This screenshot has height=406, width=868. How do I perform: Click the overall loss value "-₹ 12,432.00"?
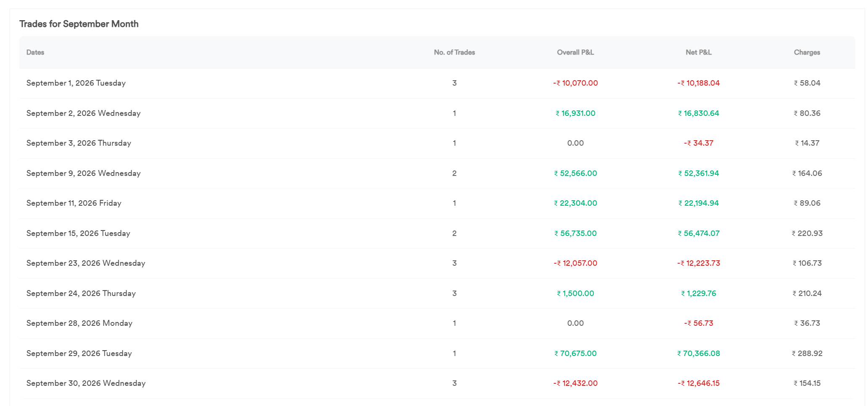pos(575,383)
